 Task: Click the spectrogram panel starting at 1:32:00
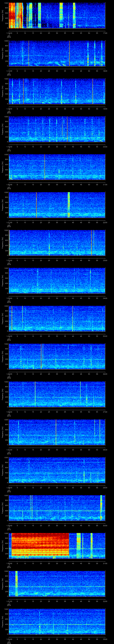pyautogui.click(x=57, y=621)
